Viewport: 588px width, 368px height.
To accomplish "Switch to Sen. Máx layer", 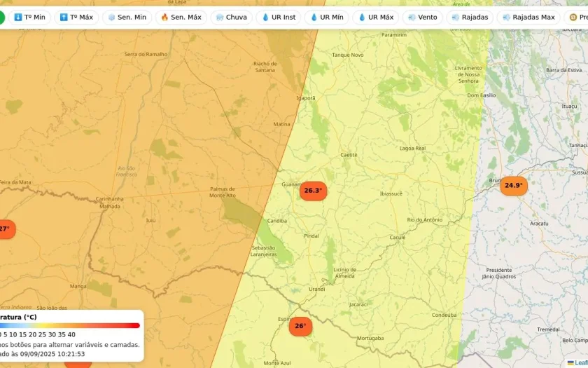I will [181, 18].
